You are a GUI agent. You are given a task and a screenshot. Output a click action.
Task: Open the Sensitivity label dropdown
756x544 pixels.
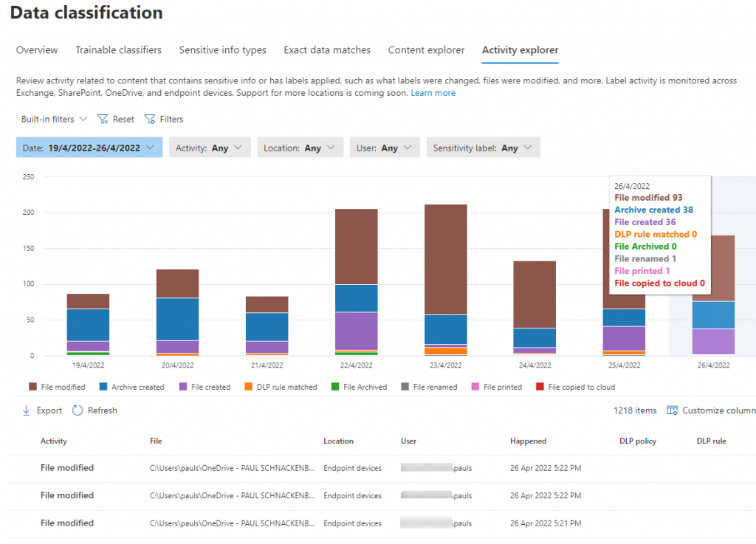pyautogui.click(x=483, y=147)
